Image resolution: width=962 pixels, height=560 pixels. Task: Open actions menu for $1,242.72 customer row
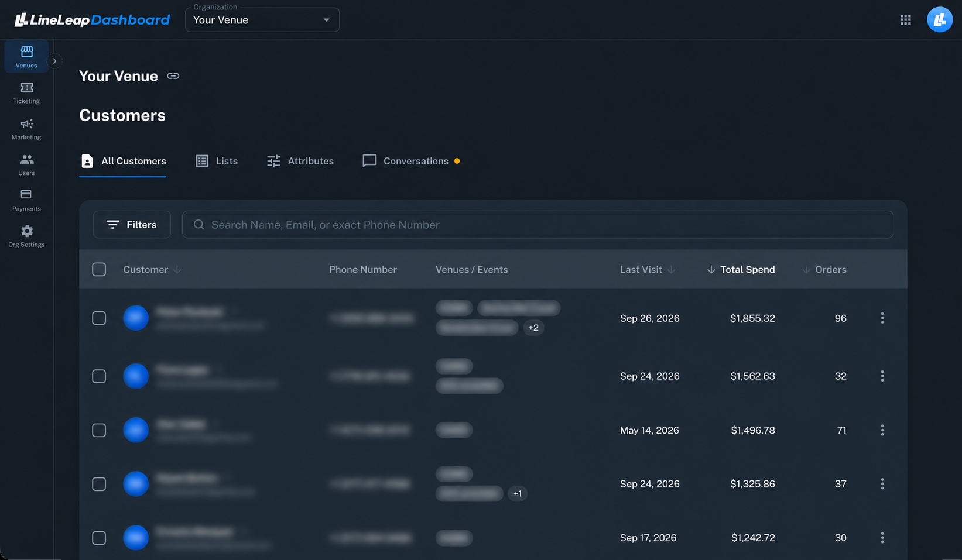click(x=882, y=538)
